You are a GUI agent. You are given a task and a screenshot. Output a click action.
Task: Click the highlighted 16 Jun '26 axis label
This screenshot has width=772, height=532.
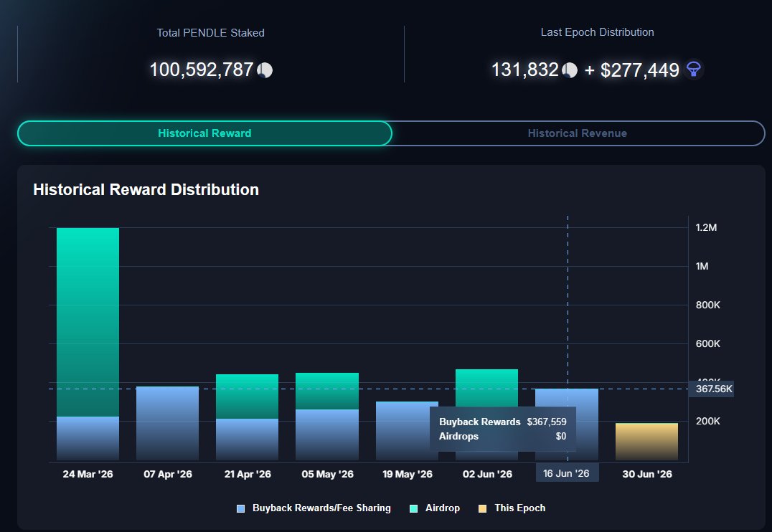coord(567,473)
